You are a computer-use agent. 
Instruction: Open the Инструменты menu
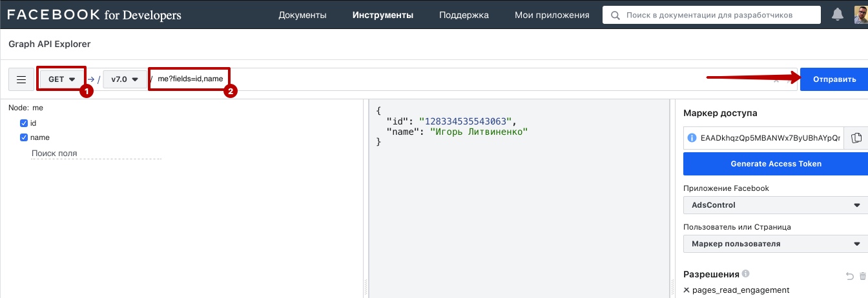coord(383,15)
